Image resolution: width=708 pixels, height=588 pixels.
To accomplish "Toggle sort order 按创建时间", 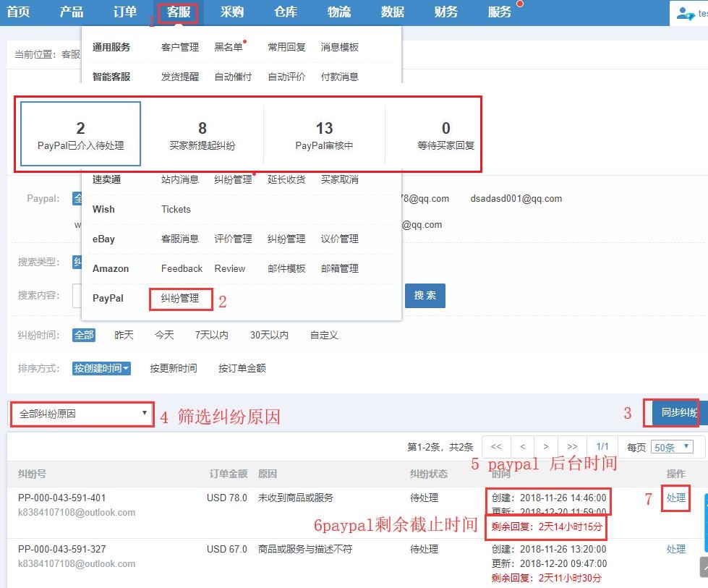I will 101,369.
